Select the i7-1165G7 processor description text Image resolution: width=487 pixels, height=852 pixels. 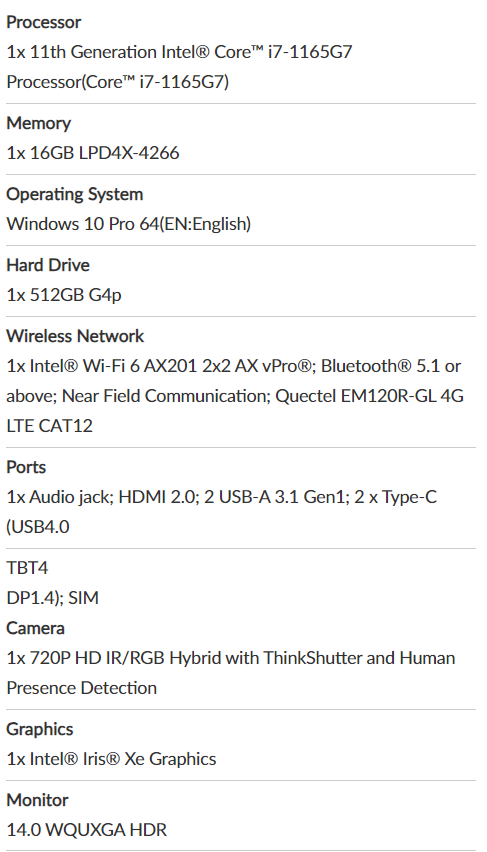[179, 67]
